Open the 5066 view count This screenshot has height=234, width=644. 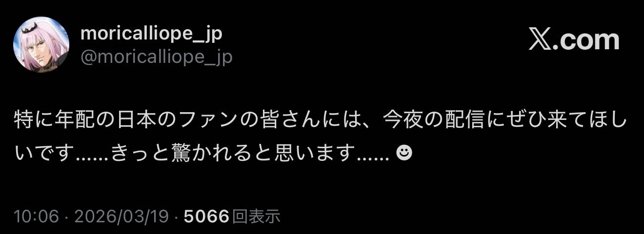pyautogui.click(x=206, y=215)
